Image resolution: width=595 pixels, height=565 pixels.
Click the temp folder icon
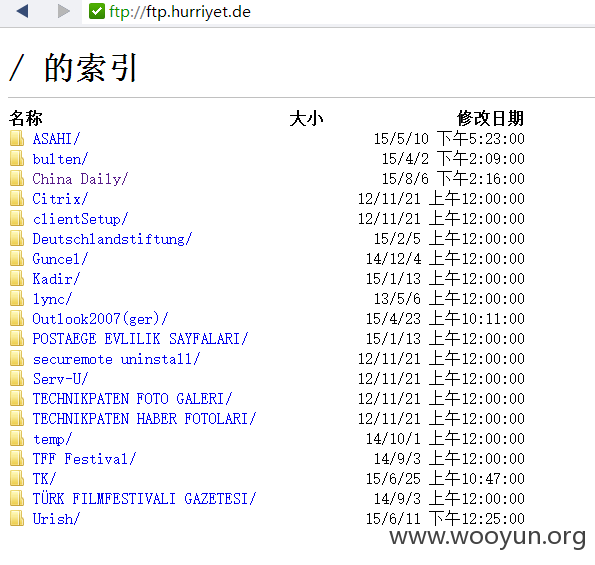(x=17, y=438)
